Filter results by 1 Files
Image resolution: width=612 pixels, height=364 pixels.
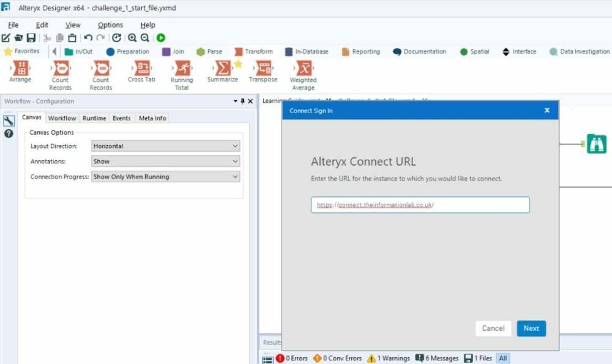coord(478,358)
